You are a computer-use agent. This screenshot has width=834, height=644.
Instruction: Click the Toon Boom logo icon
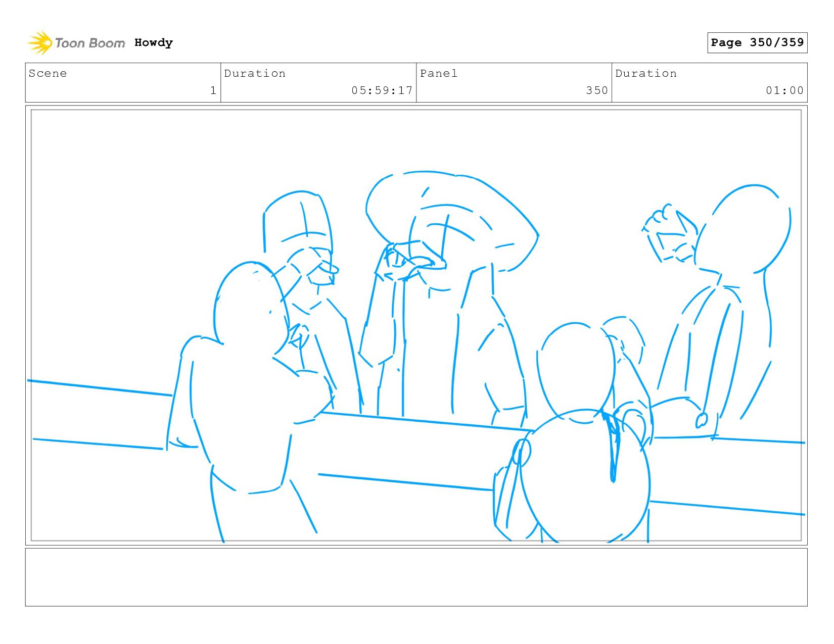[x=40, y=43]
